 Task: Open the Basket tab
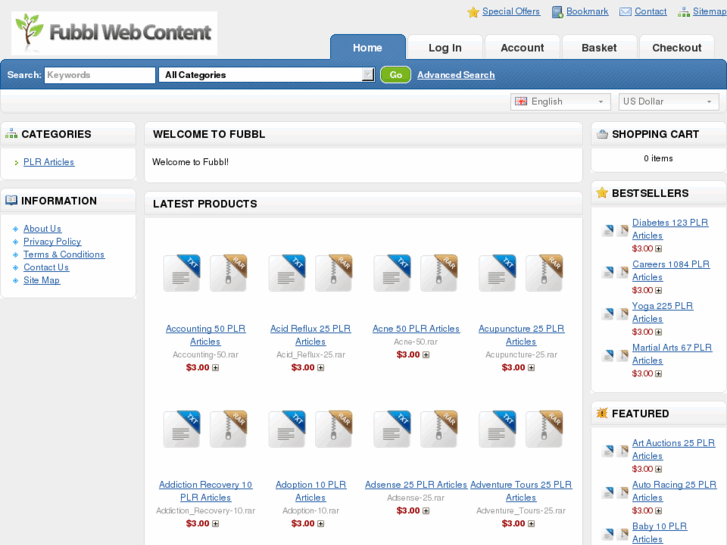coord(599,48)
